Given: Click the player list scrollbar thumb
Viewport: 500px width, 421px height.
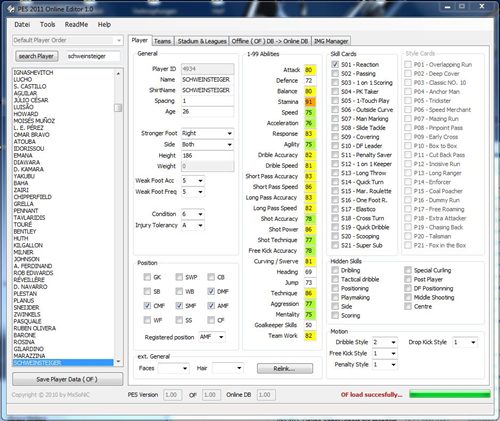Looking at the screenshot, I should pos(118,108).
